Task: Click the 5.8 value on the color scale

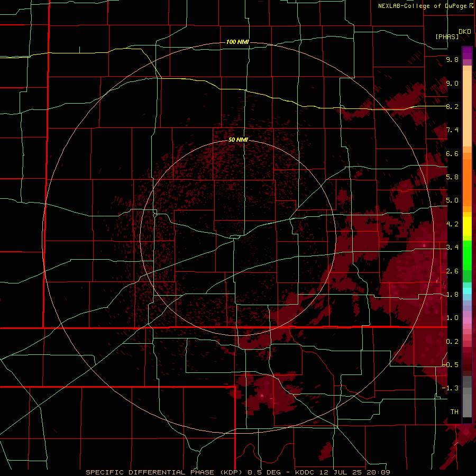Action: click(452, 177)
